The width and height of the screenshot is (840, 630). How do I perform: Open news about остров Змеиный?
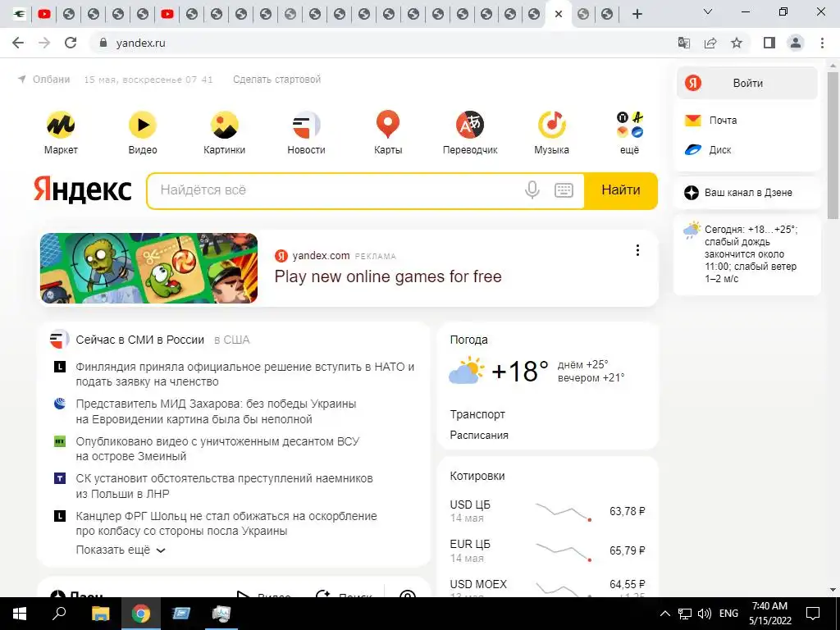[x=217, y=449]
